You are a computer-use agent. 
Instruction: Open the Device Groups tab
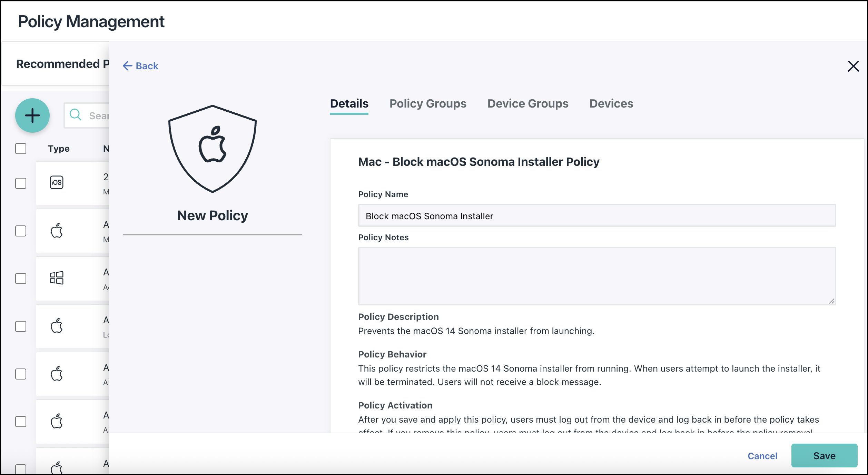coord(528,103)
